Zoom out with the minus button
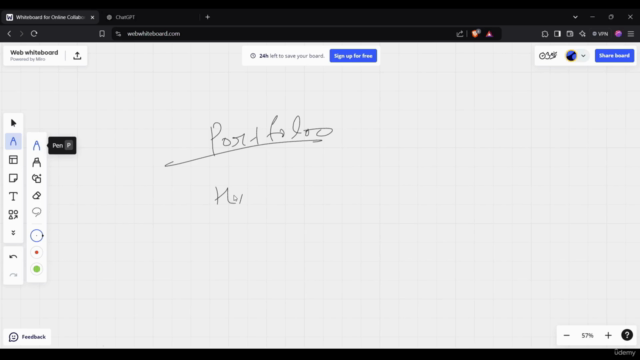The width and height of the screenshot is (640, 360). tap(567, 336)
